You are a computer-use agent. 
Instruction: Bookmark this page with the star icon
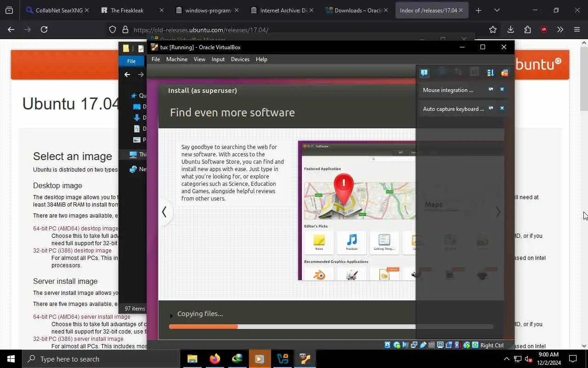[x=493, y=29]
